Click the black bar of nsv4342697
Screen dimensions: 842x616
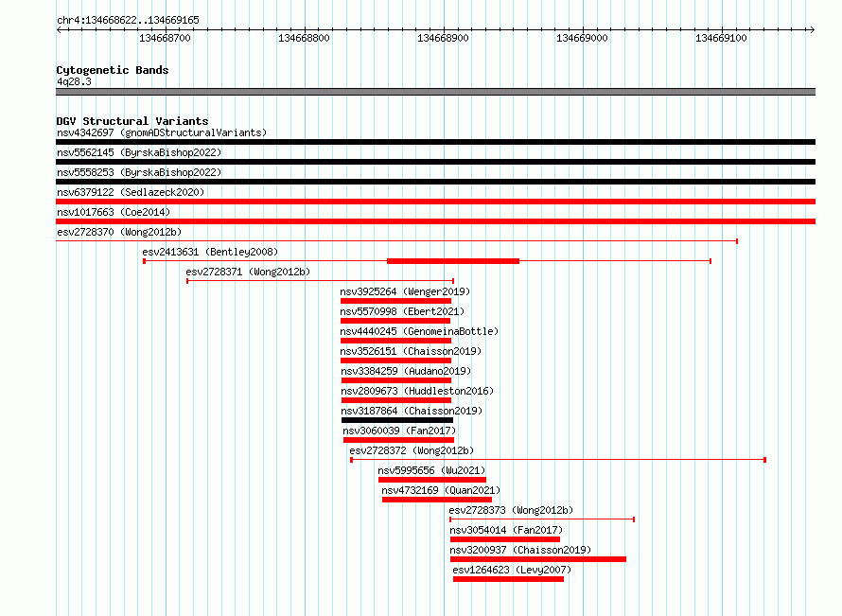pyautogui.click(x=435, y=142)
